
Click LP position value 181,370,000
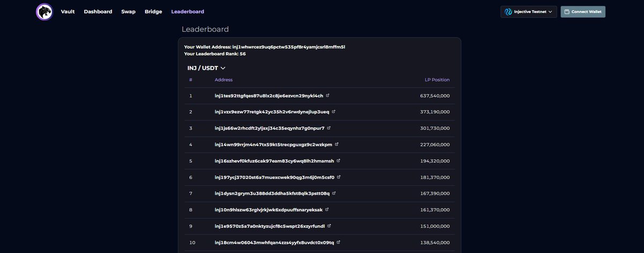point(435,177)
